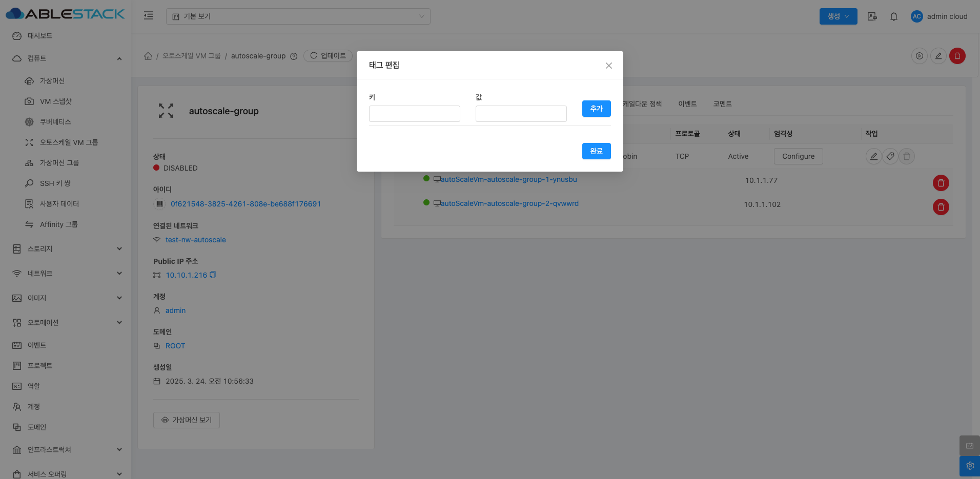Enable autoscale group with play icon
The width and height of the screenshot is (980, 479).
pos(920,56)
